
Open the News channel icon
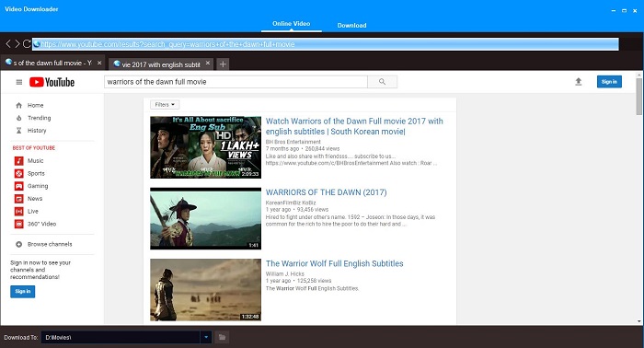[x=19, y=199]
